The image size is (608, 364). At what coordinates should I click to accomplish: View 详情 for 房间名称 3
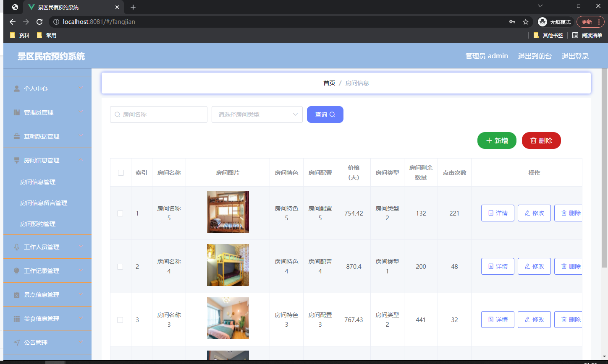coord(498,320)
